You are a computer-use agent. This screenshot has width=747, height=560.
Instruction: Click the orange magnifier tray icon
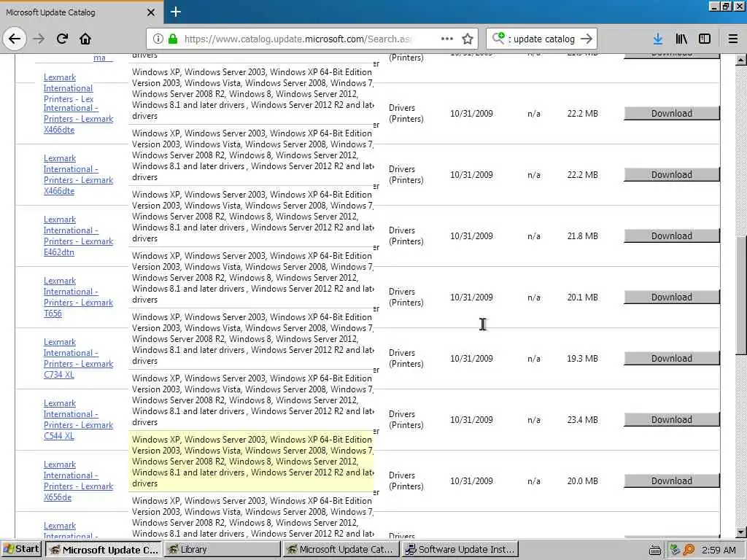tap(689, 550)
